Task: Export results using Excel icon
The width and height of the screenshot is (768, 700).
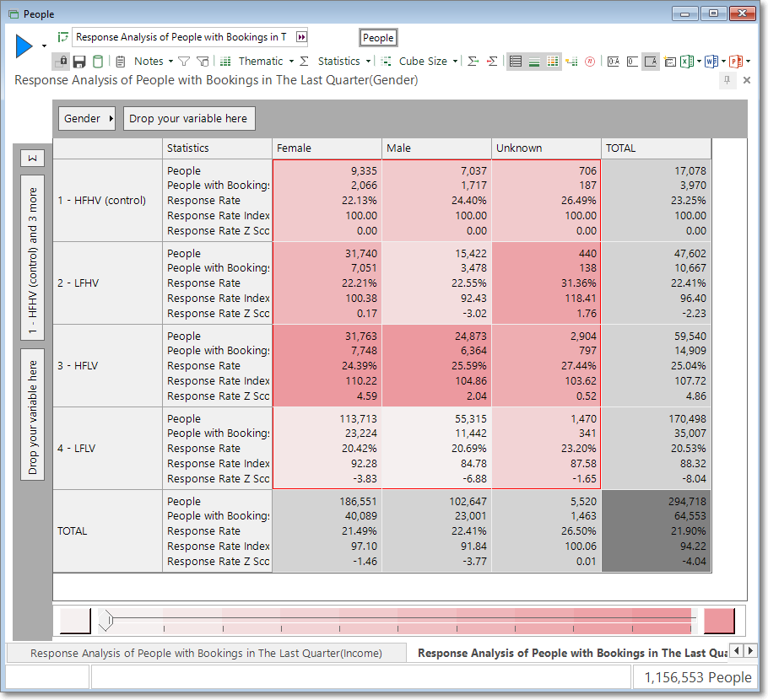Action: tap(687, 62)
